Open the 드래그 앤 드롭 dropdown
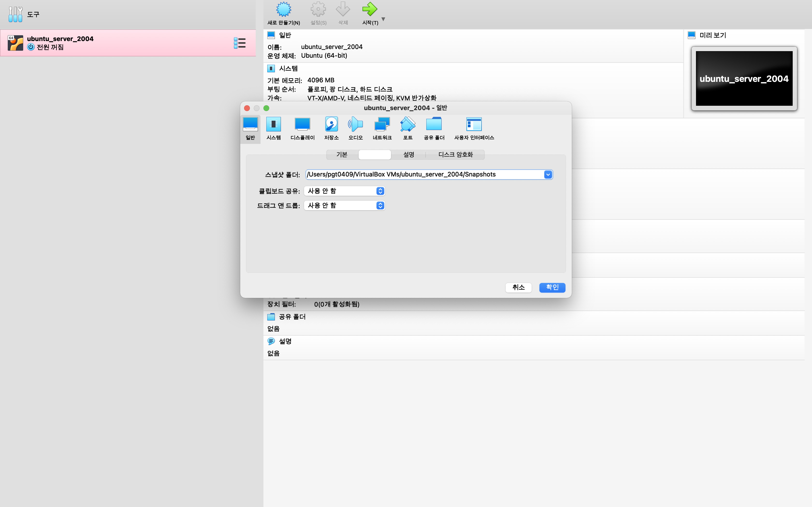The width and height of the screenshot is (812, 507). [x=380, y=205]
